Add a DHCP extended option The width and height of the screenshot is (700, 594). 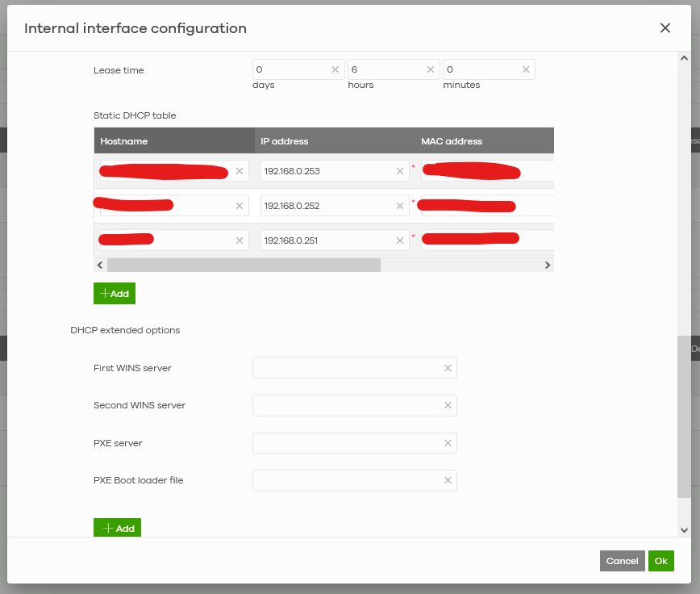tap(117, 528)
